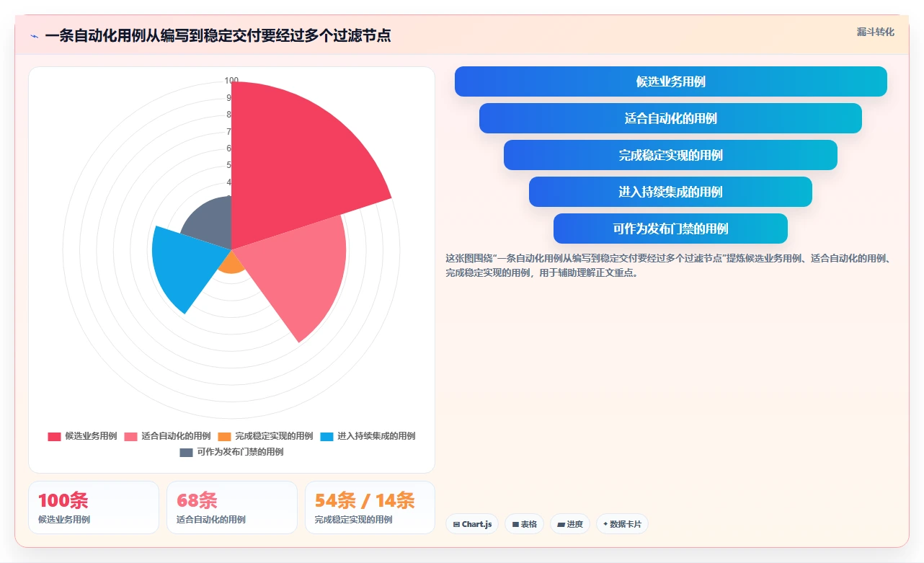Click the 数据卡片 tag

[622, 524]
